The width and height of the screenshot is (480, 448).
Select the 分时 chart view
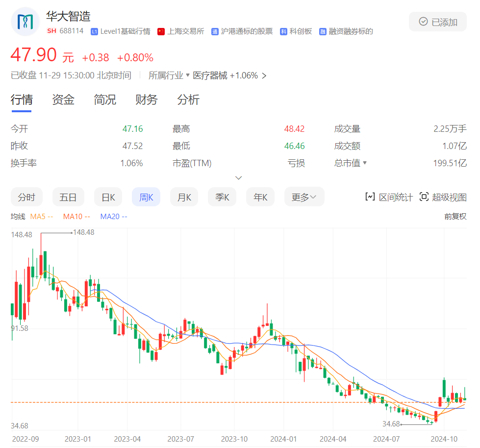tap(26, 197)
